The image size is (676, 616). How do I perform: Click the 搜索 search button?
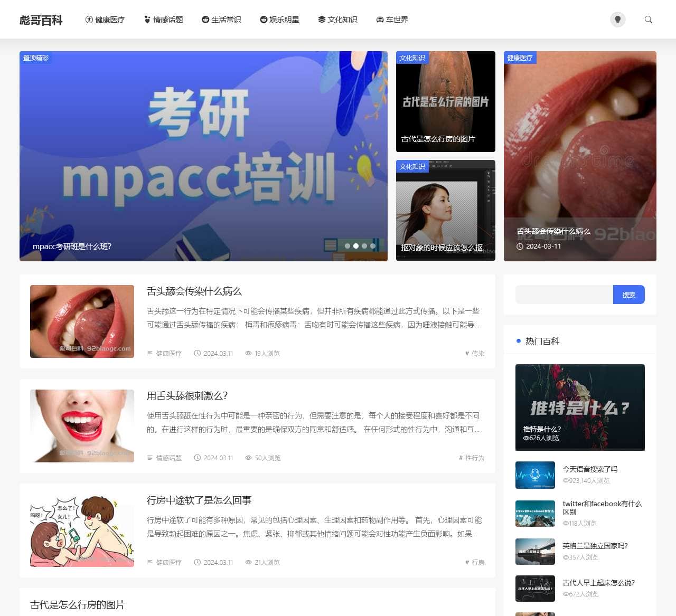tap(629, 295)
